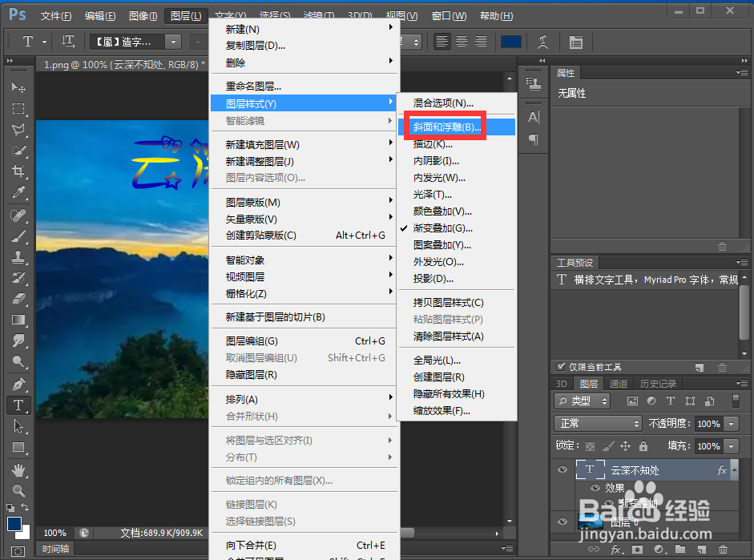
Task: Hide the 效果 effects group
Action: [x=595, y=488]
